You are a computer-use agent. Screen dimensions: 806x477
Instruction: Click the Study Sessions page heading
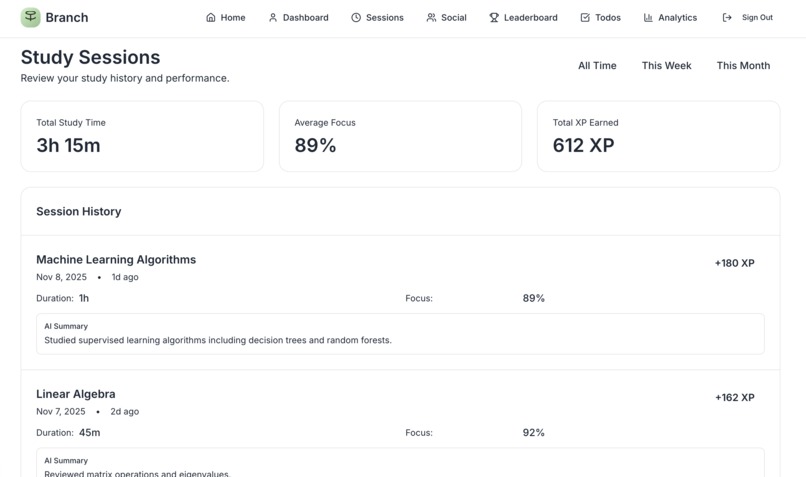90,57
